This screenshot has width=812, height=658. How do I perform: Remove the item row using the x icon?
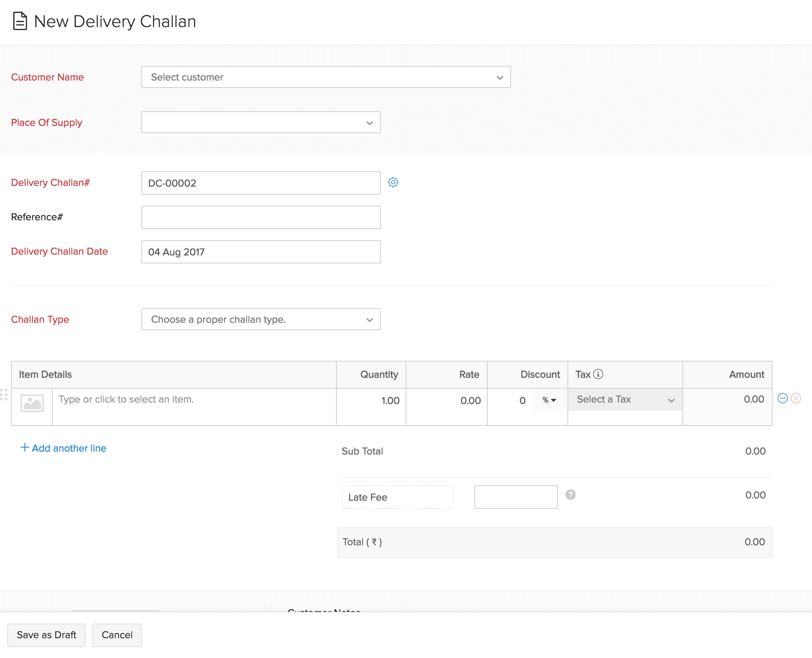795,398
